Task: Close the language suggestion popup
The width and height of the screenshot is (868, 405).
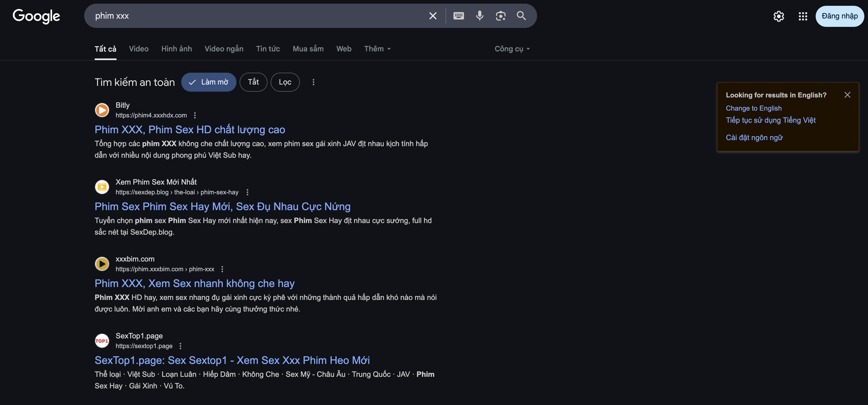Action: [x=847, y=95]
